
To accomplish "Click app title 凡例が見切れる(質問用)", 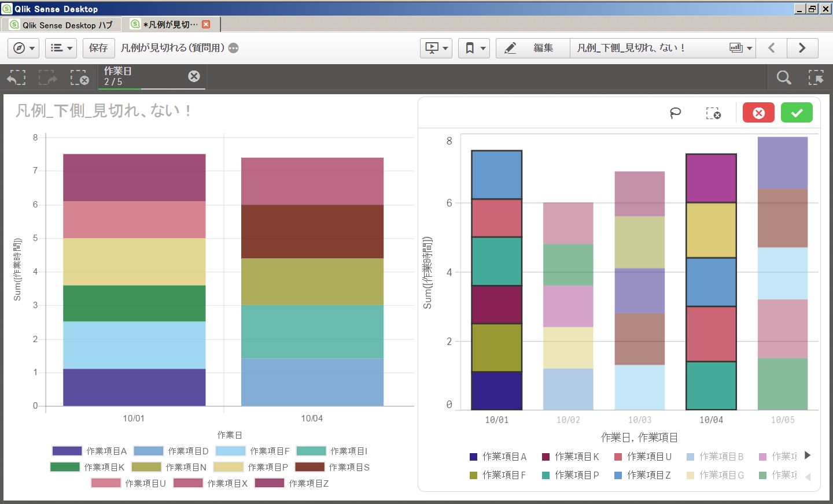I will point(172,48).
